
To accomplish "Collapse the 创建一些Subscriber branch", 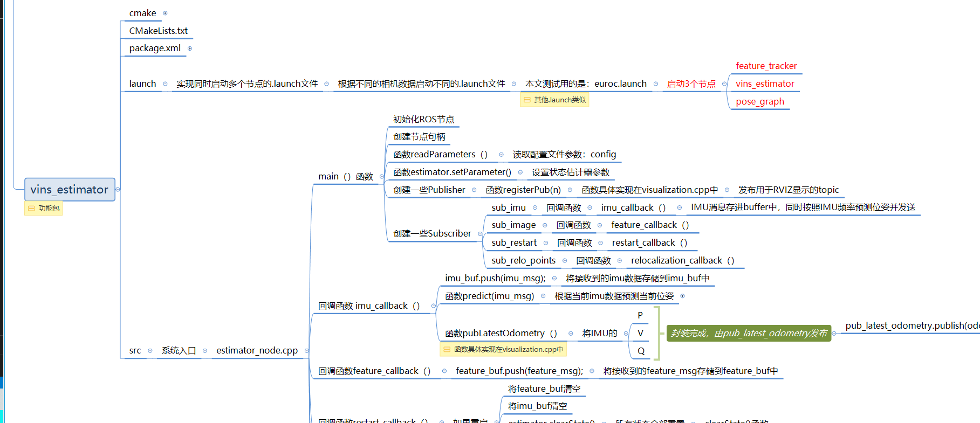I will pyautogui.click(x=480, y=234).
